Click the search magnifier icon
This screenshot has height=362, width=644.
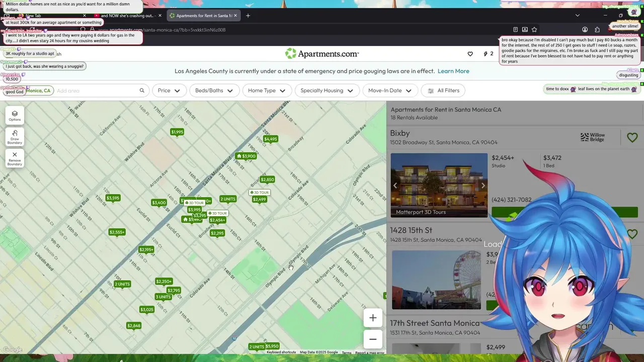coord(142,90)
